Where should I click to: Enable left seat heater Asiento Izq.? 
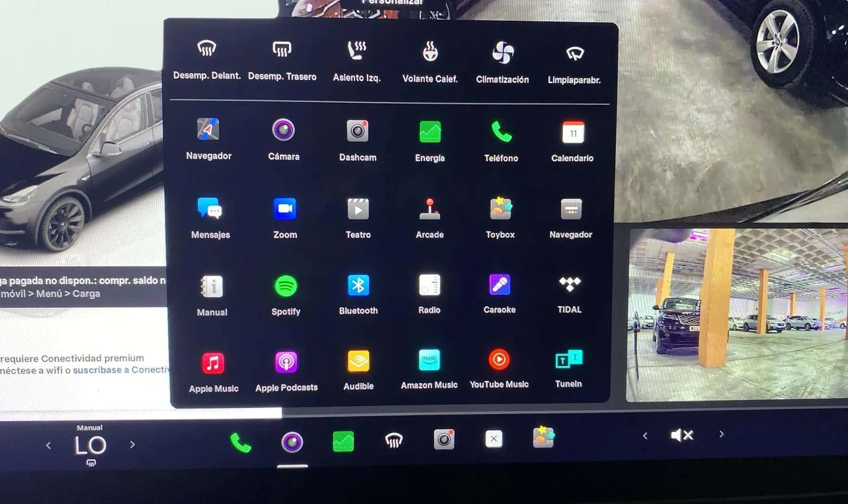[357, 52]
